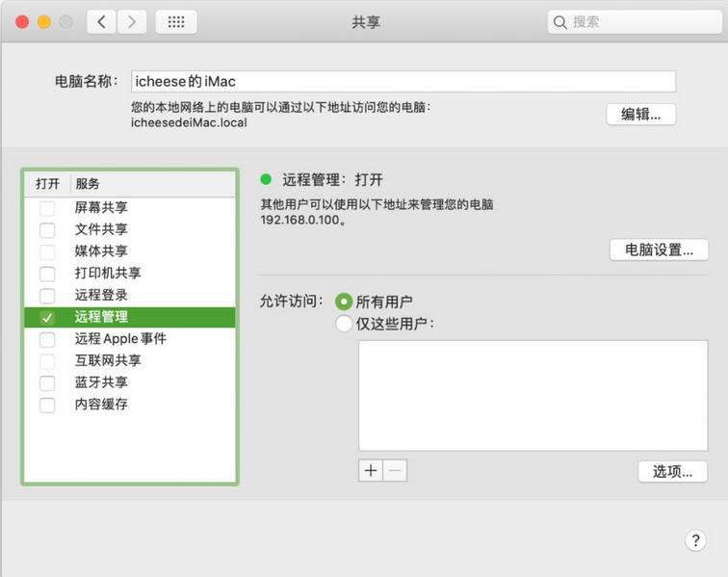
Task: Open 电脑设置… button
Action: coord(659,249)
